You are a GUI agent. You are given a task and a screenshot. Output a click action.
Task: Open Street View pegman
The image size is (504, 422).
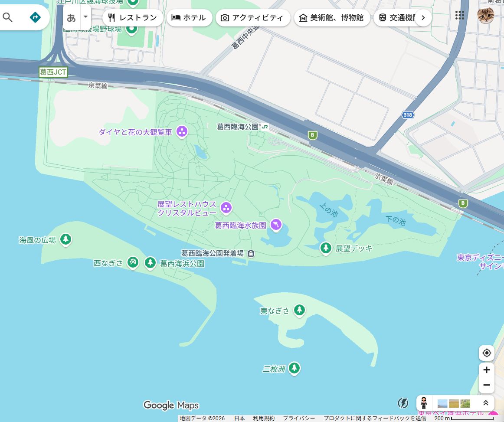424,403
